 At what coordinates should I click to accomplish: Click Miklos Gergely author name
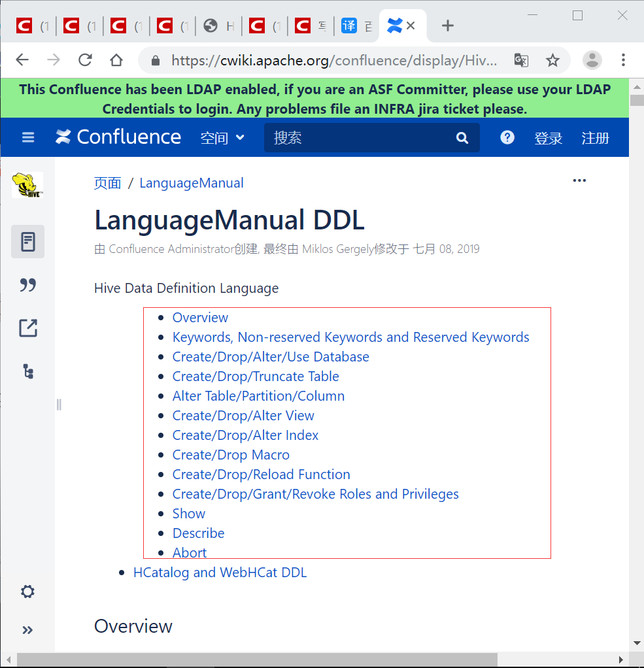point(338,249)
